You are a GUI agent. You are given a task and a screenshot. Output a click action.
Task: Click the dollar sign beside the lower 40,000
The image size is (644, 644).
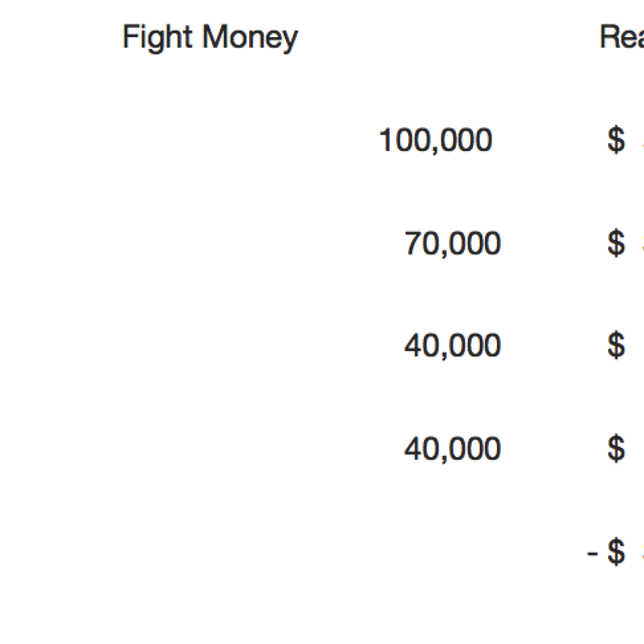(x=616, y=448)
